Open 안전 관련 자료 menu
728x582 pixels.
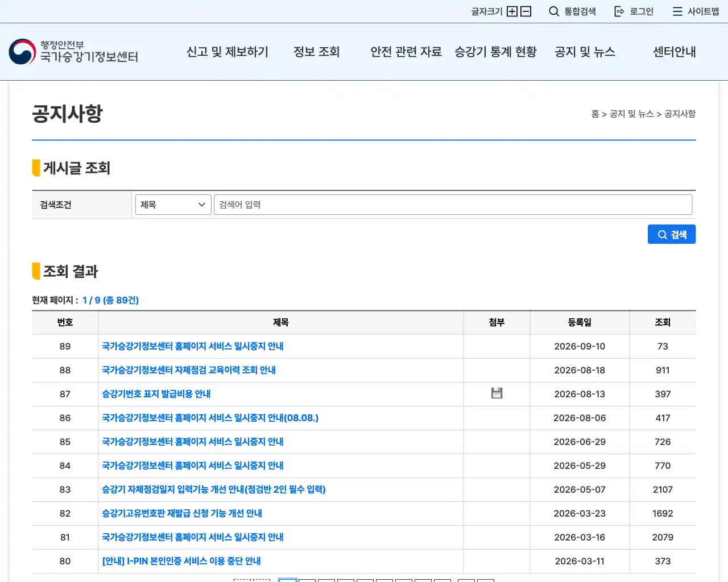point(406,52)
